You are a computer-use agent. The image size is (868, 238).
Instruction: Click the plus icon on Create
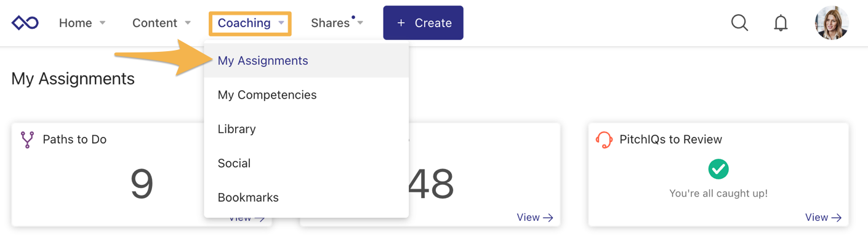tap(401, 23)
